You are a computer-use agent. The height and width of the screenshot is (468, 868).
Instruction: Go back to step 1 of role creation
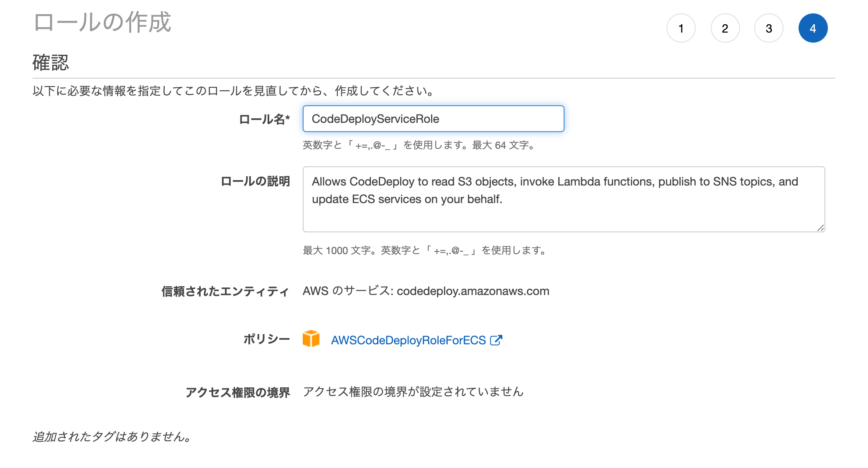pos(681,28)
